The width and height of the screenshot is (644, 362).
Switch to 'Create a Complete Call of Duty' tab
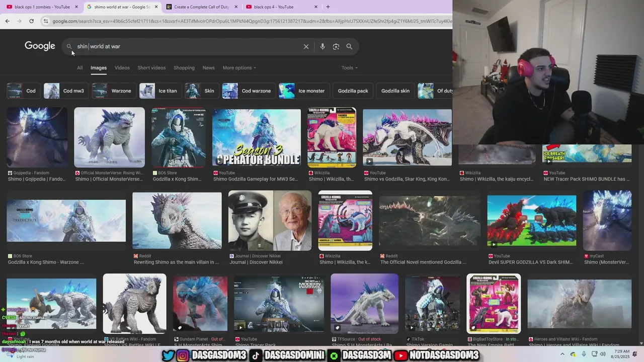(201, 7)
